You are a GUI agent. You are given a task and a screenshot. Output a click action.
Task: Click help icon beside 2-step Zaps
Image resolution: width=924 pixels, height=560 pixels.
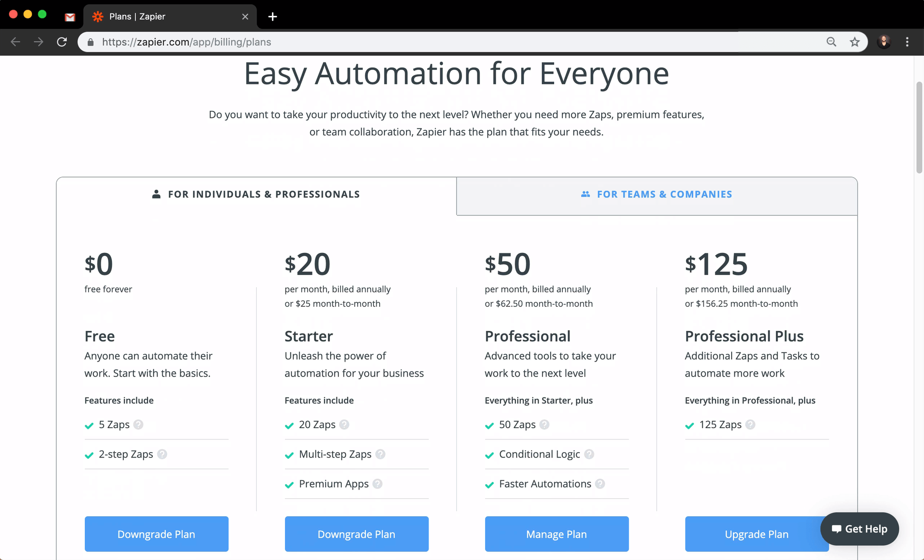tap(162, 454)
